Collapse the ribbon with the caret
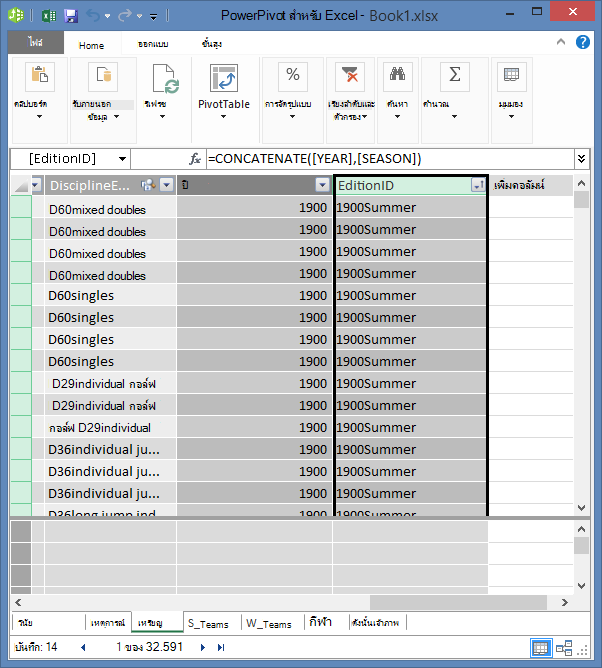This screenshot has height=668, width=602. tap(561, 42)
